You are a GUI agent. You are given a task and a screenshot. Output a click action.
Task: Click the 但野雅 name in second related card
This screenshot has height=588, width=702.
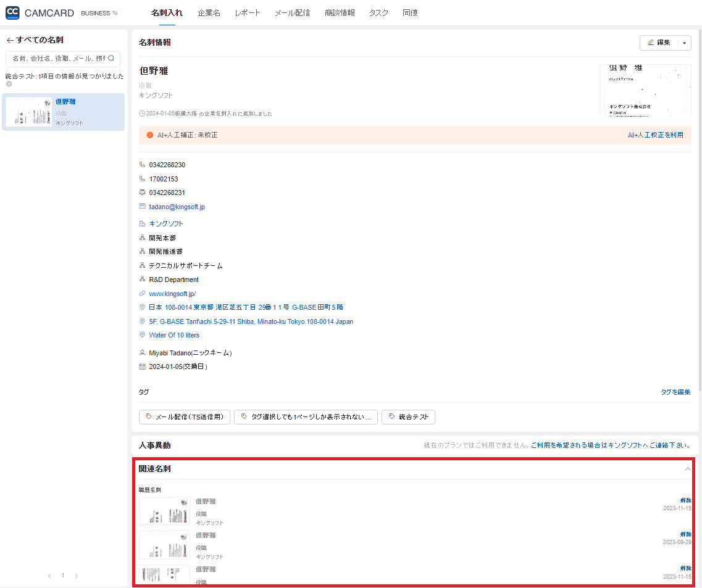[x=206, y=535]
